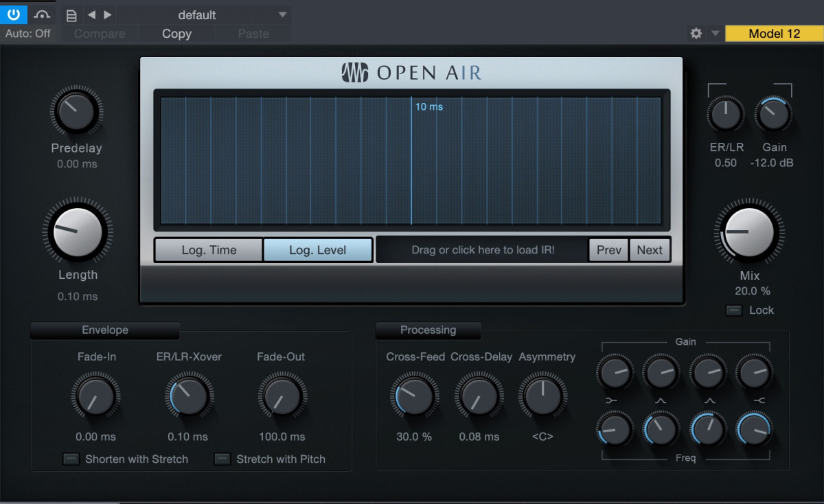Click the Length value 0.10 ms

[x=78, y=297]
